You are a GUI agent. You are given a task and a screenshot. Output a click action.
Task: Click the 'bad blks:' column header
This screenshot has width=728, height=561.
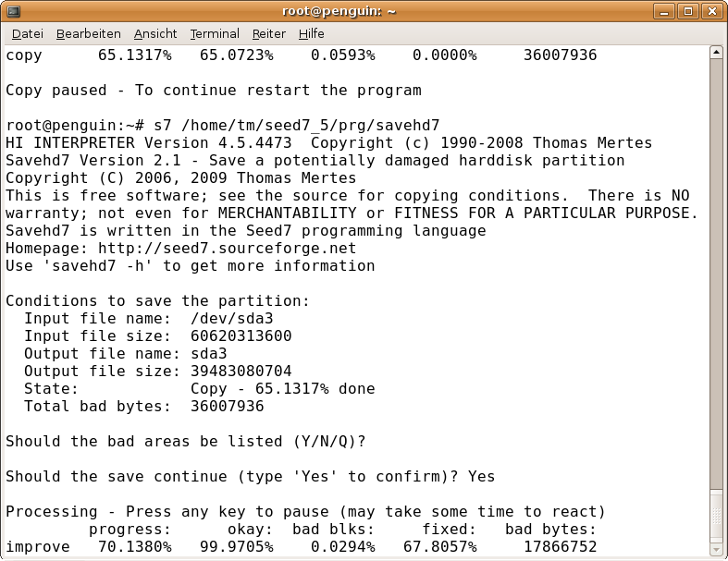333,530
